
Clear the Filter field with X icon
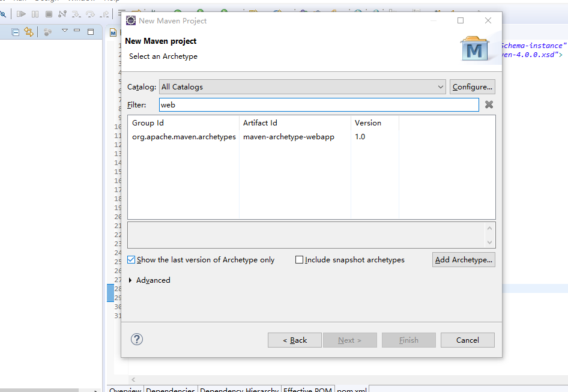pyautogui.click(x=489, y=104)
